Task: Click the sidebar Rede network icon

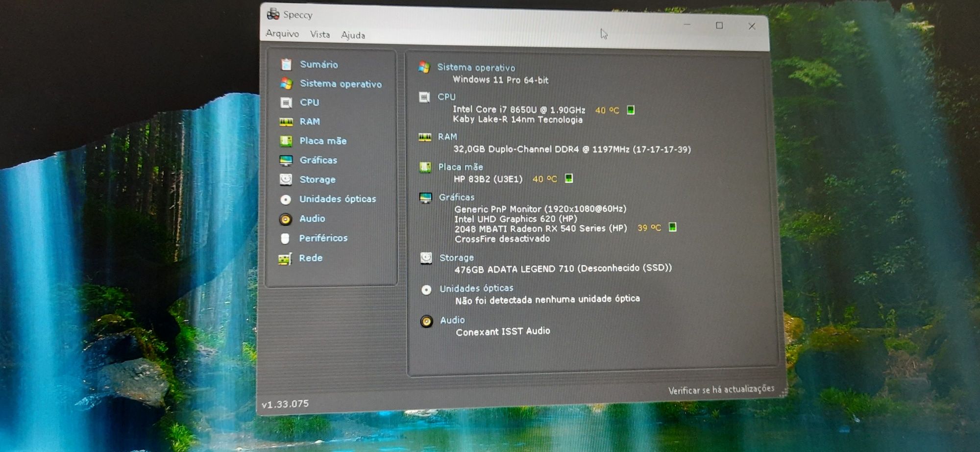Action: click(285, 258)
